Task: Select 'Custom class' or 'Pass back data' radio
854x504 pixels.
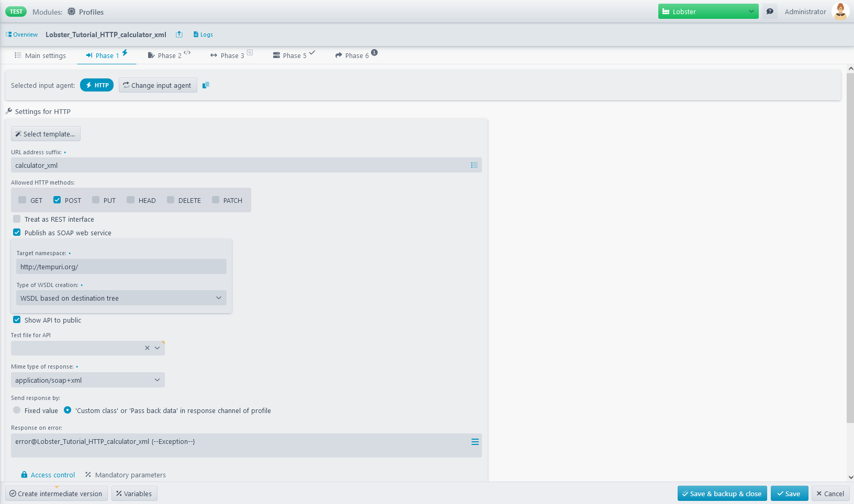Action: (68, 410)
